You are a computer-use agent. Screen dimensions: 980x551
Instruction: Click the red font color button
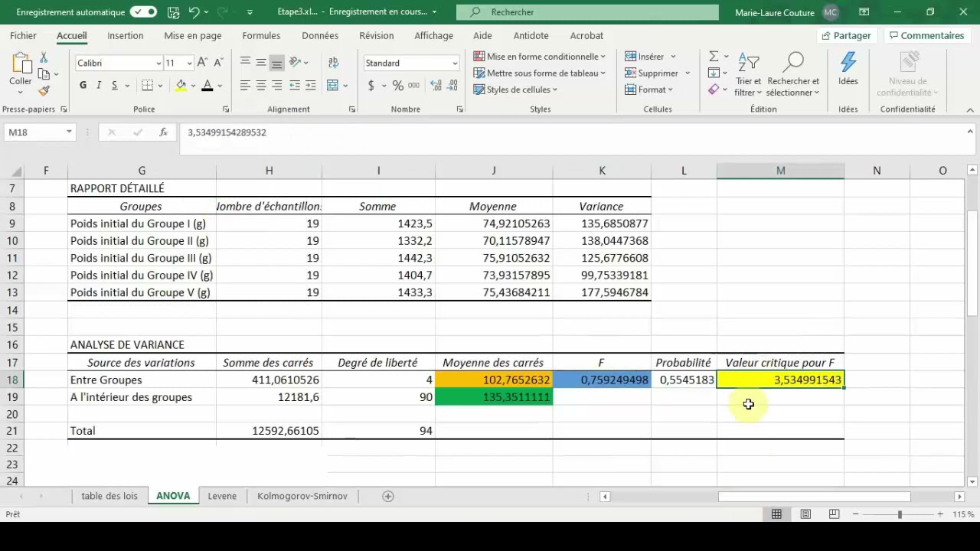[207, 86]
